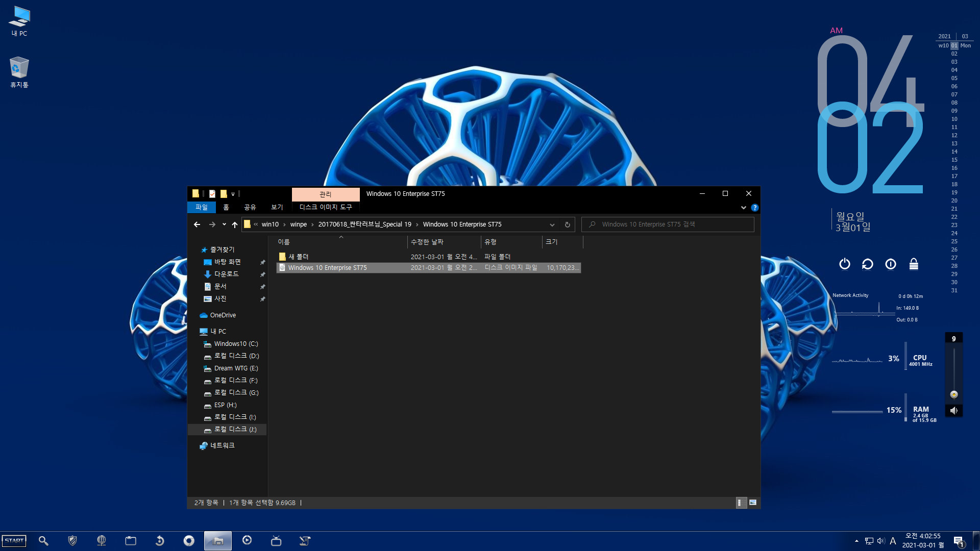The height and width of the screenshot is (551, 980).
Task: Click the 관리 contextual tab header
Action: (x=326, y=194)
